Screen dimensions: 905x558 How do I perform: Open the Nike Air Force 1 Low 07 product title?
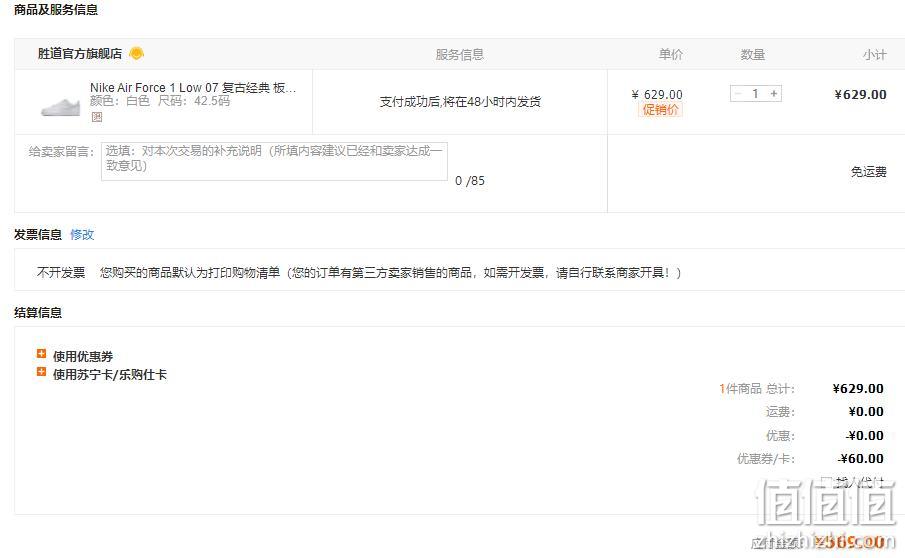click(x=193, y=88)
